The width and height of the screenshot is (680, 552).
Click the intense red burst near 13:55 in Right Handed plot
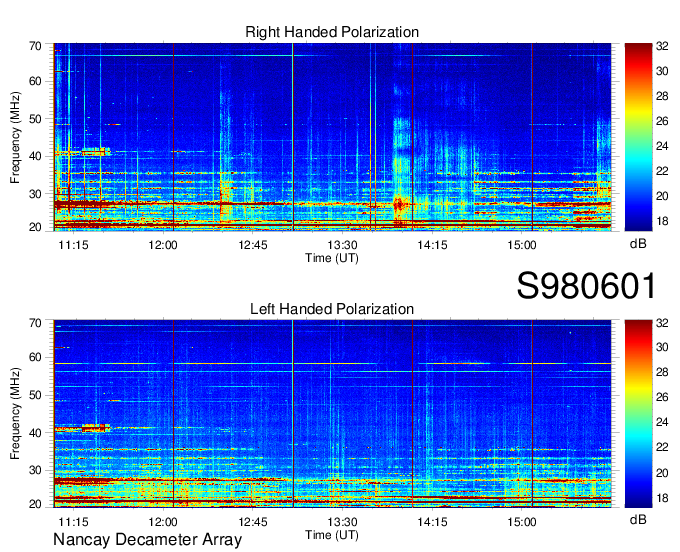(399, 203)
